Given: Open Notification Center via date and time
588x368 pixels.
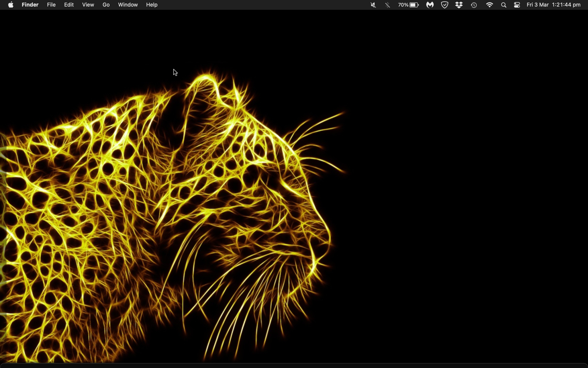Looking at the screenshot, I should pos(553,5).
